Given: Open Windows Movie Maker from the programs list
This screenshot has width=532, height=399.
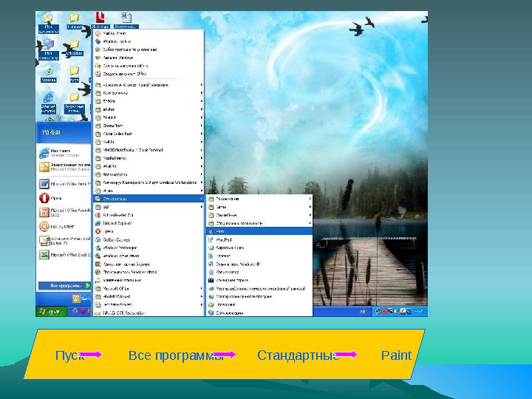Looking at the screenshot, I should point(149,256).
